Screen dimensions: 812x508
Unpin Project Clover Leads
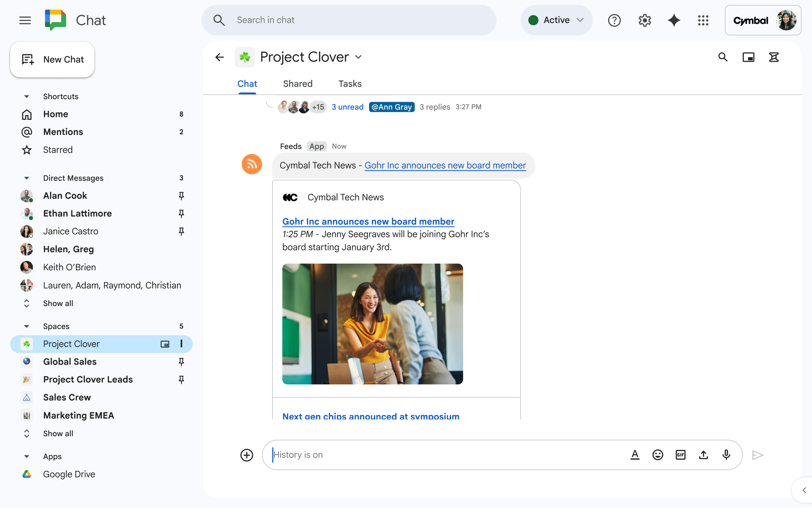click(x=181, y=379)
